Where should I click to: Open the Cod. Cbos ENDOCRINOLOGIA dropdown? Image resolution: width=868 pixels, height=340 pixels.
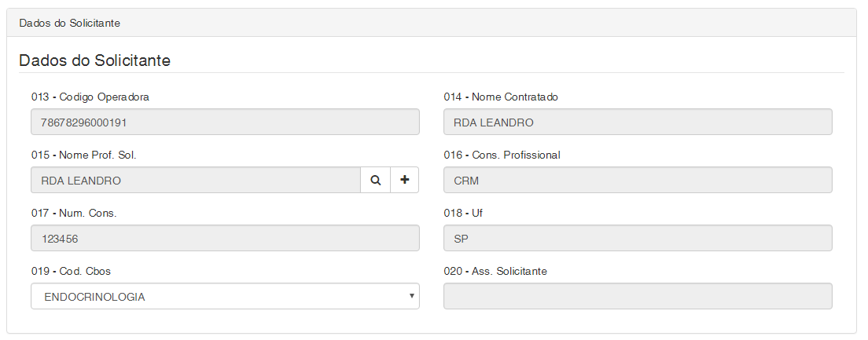(225, 297)
